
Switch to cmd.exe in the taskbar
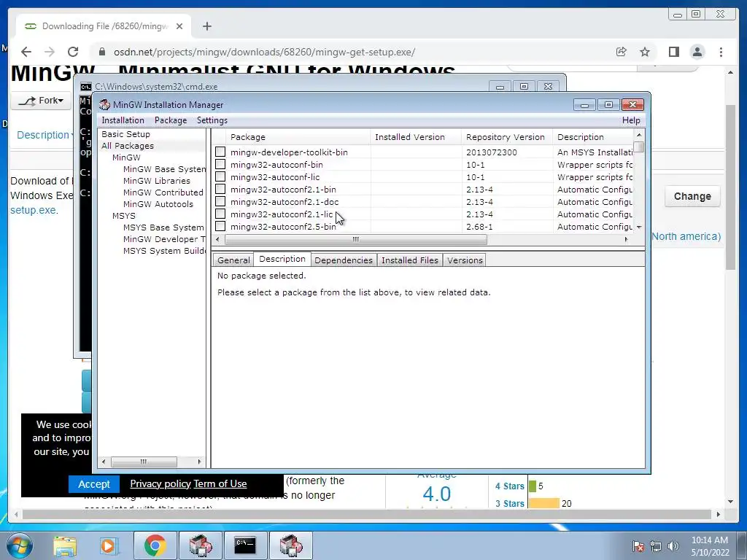(x=245, y=545)
